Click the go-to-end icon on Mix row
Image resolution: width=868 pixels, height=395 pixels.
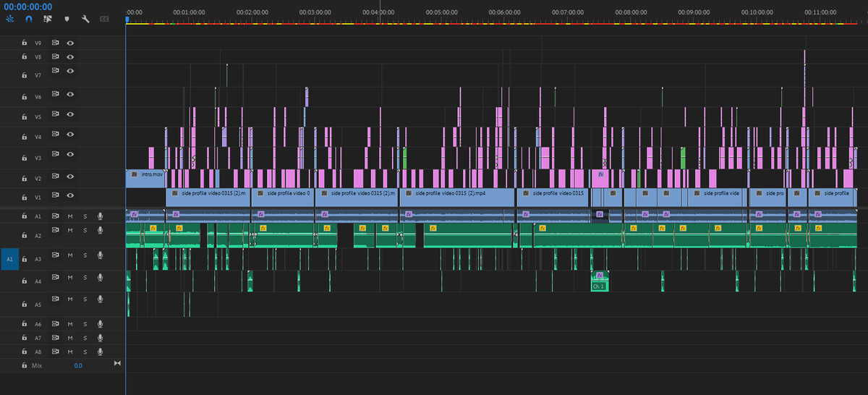pyautogui.click(x=117, y=363)
